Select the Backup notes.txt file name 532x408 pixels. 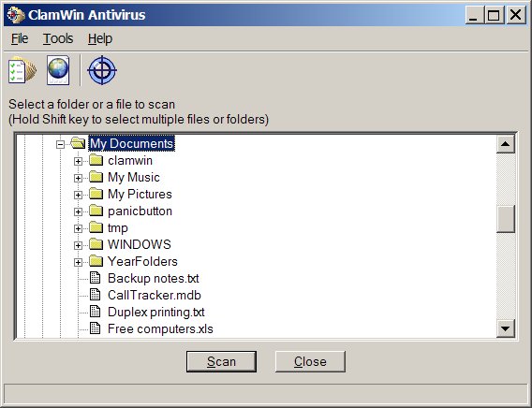[x=153, y=278]
